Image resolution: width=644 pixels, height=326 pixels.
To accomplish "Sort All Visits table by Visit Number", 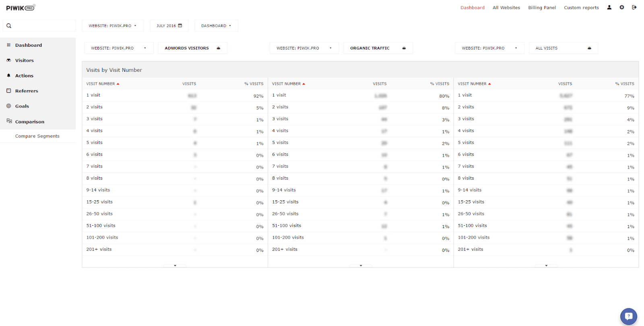I will [474, 84].
